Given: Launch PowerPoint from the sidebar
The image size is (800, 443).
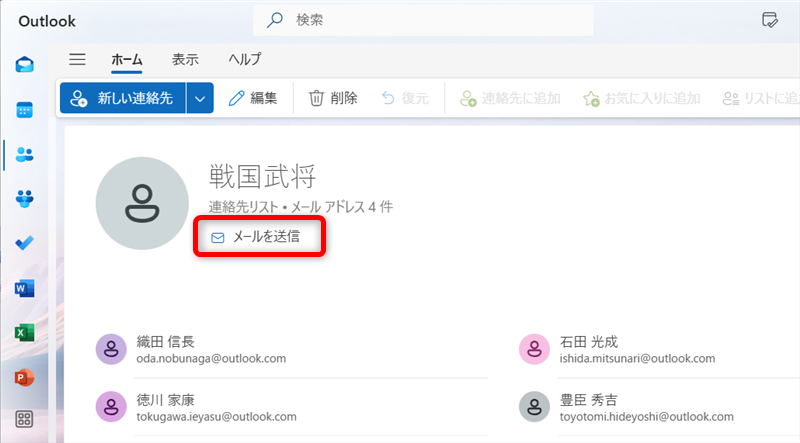Looking at the screenshot, I should (25, 377).
